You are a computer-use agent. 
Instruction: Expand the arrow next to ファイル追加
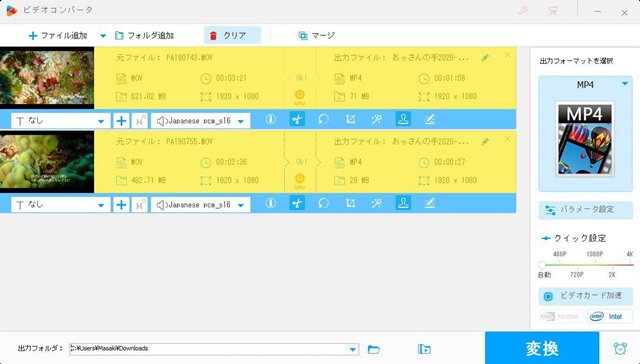coord(103,36)
